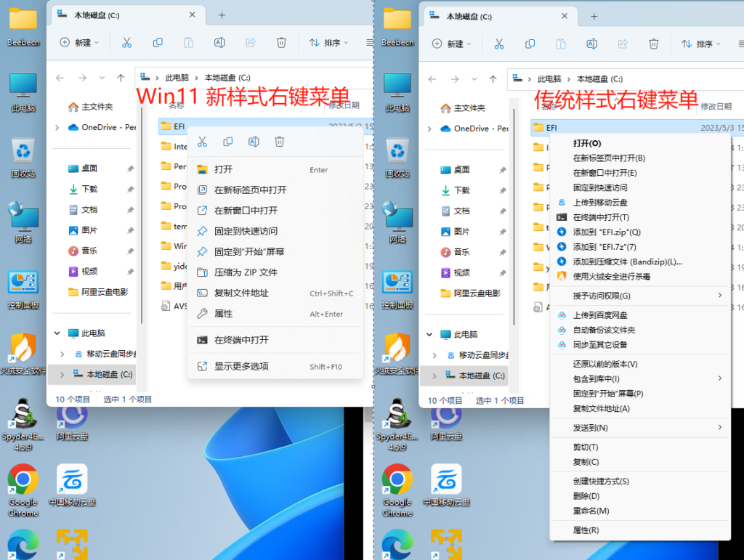Choose 在新标签页中打开 in Win11 menu

click(x=275, y=190)
